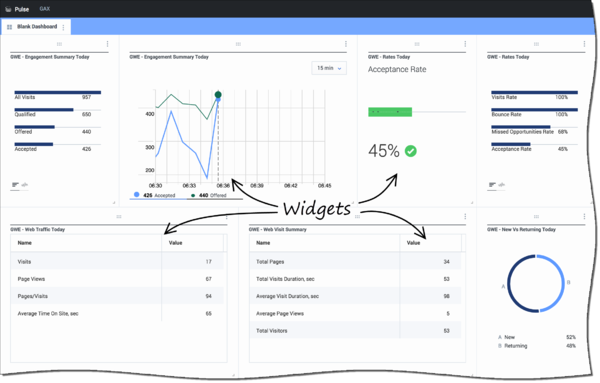Open the GAX menu item
600x383 pixels.
coord(45,9)
